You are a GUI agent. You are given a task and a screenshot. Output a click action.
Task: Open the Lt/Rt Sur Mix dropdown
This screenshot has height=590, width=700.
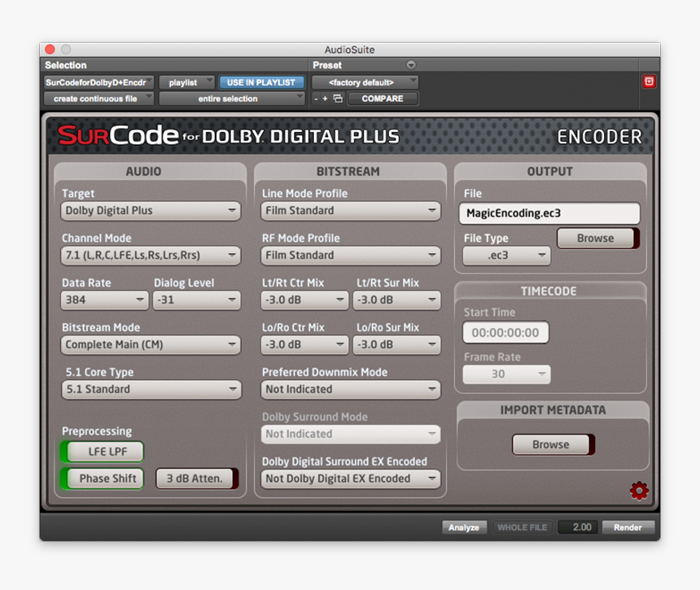click(397, 300)
